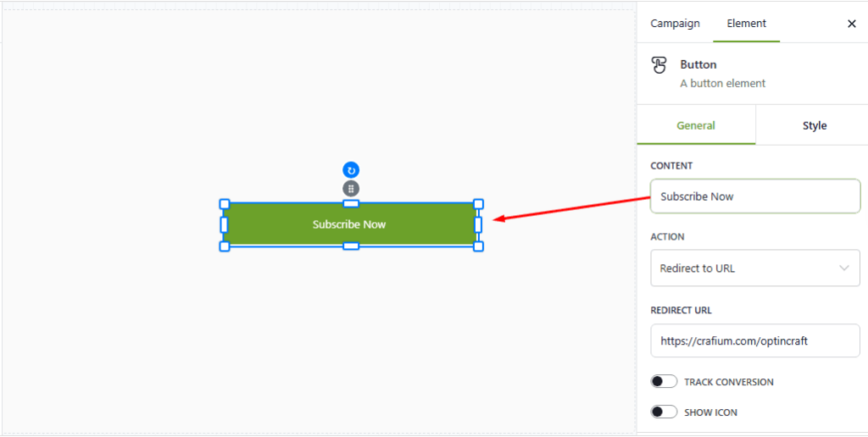This screenshot has width=868, height=437.
Task: Click the rotate handle above the button
Action: click(x=351, y=170)
